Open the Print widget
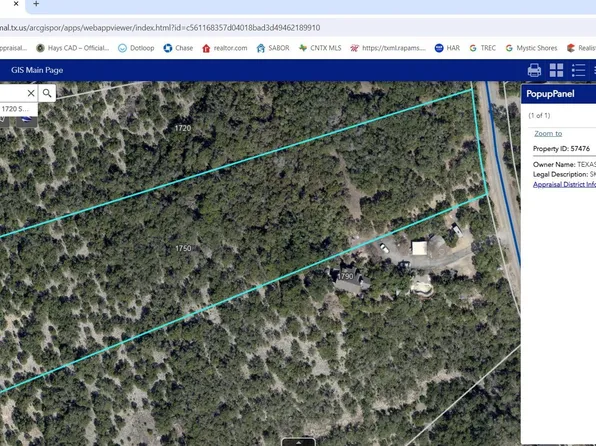Viewport: 596px width, 446px height. [534, 70]
